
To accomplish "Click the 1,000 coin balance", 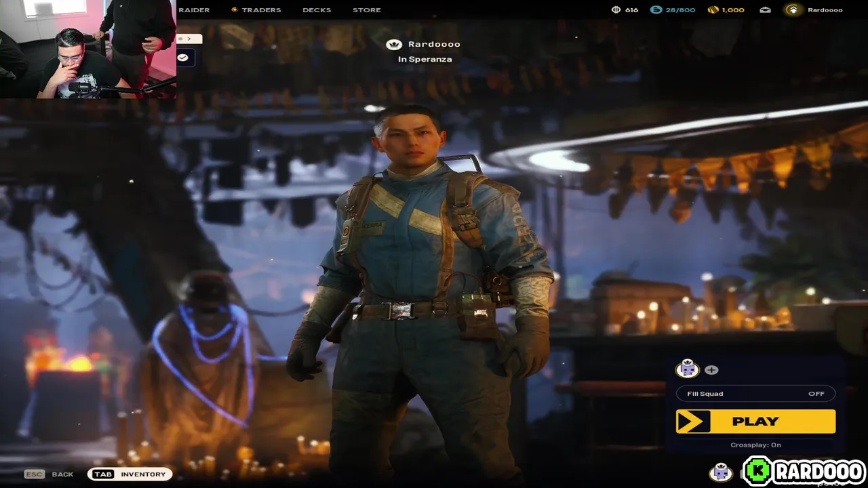I will click(733, 10).
